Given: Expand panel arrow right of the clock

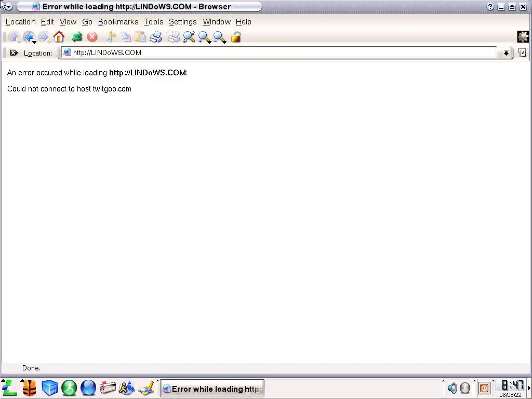Looking at the screenshot, I should click(x=529, y=388).
